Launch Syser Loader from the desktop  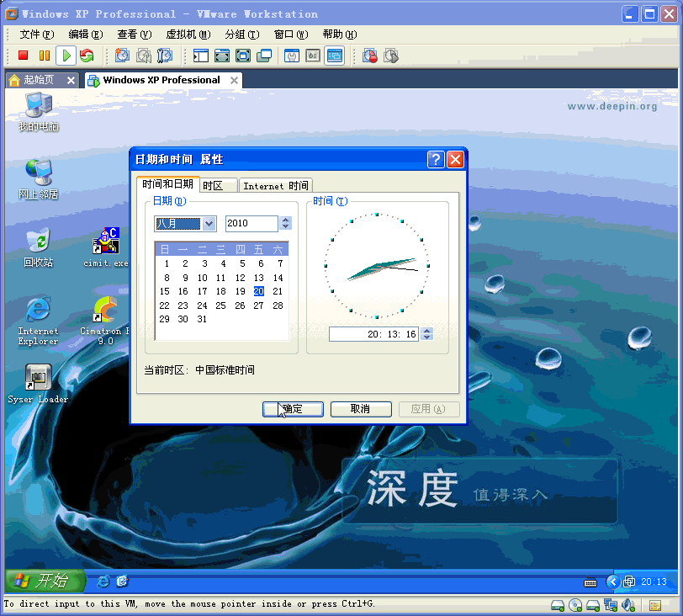coord(38,379)
